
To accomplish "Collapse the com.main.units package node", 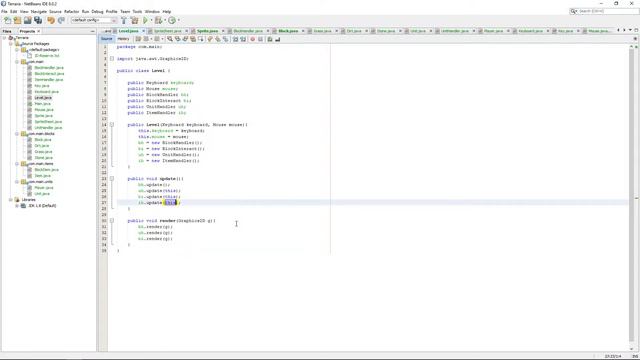I will pyautogui.click(x=17, y=182).
